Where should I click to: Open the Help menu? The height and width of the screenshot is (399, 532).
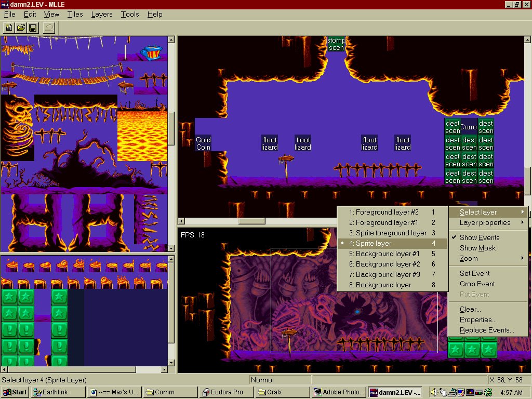point(155,14)
